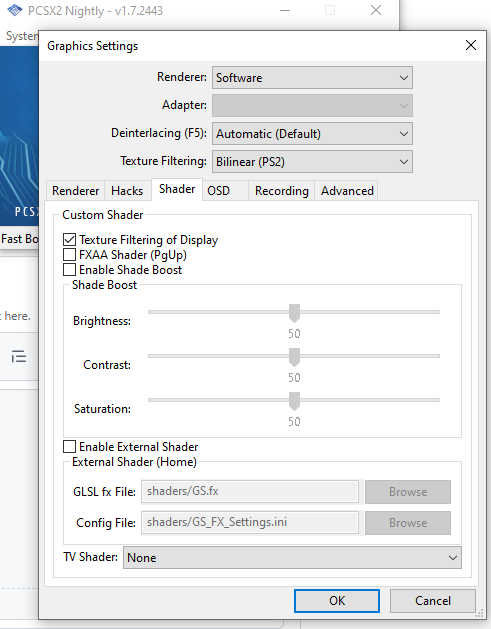
Task: Open the Texture Filtering dropdown
Action: [x=312, y=162]
